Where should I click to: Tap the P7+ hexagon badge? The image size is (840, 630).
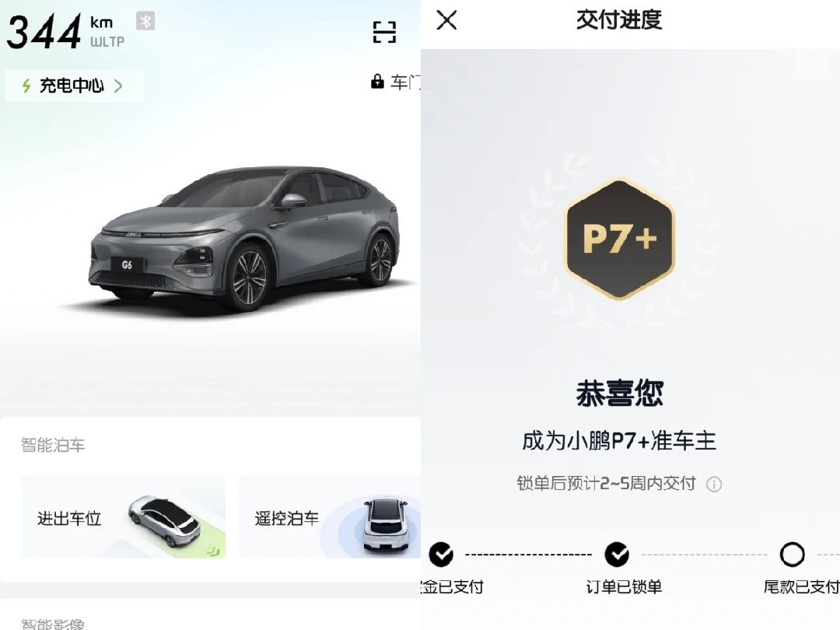tap(620, 239)
